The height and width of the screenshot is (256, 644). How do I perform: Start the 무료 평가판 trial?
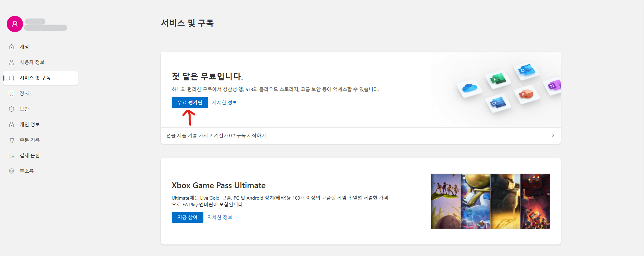coord(190,103)
